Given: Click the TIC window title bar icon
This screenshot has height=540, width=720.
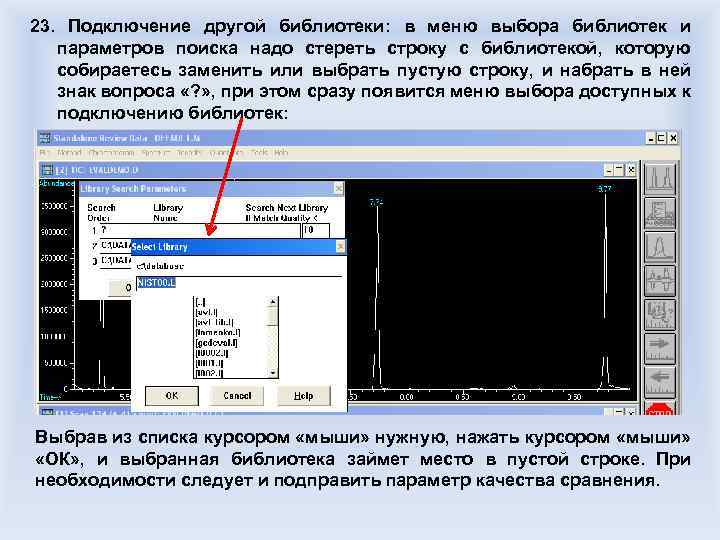Looking at the screenshot, I should coord(47,170).
